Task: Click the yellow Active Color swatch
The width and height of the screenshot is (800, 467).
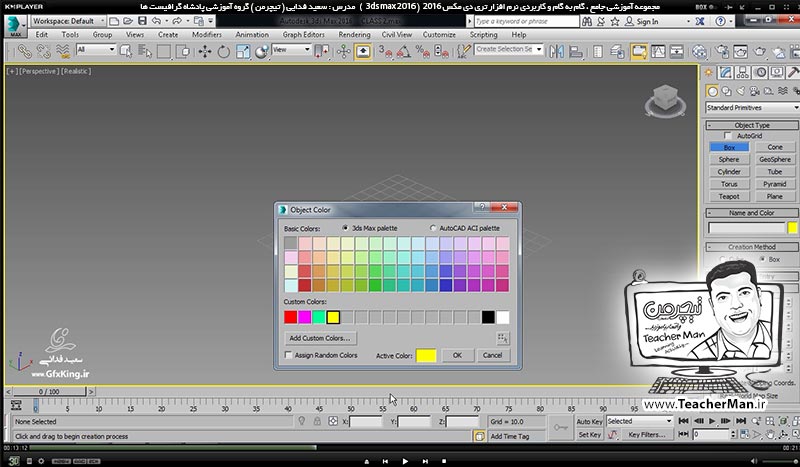Action: 426,355
